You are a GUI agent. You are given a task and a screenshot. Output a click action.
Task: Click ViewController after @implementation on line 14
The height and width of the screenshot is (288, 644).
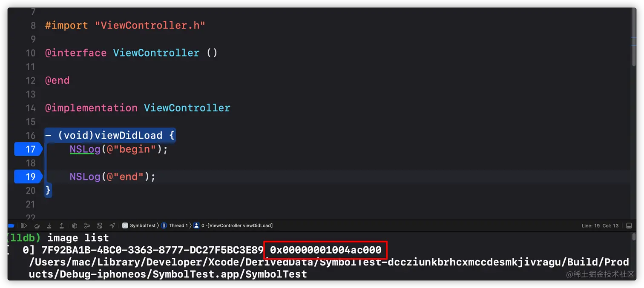tap(187, 108)
